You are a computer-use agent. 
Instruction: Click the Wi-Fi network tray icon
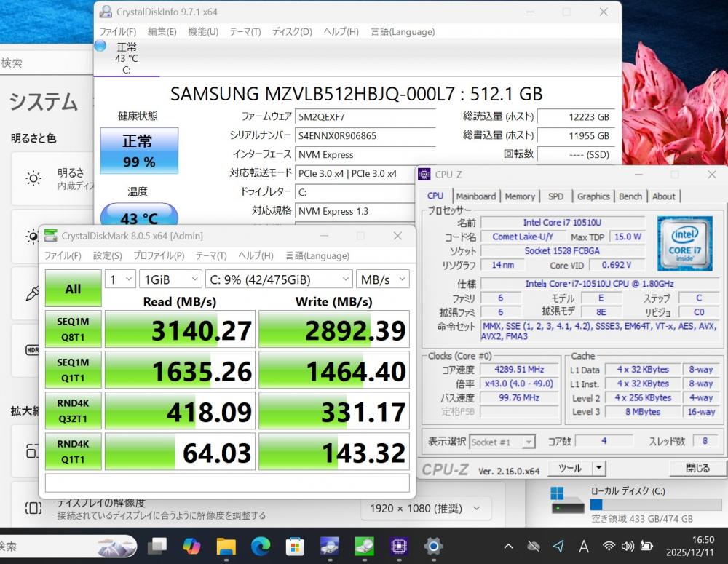pyautogui.click(x=608, y=547)
